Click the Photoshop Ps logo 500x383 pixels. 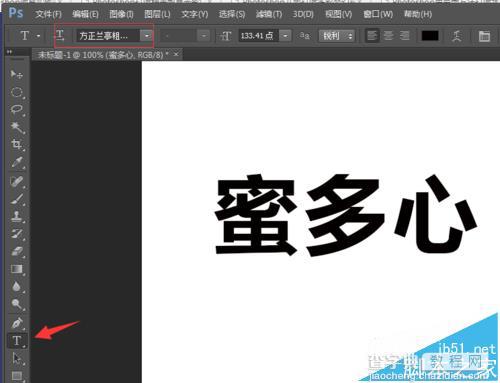pyautogui.click(x=16, y=13)
